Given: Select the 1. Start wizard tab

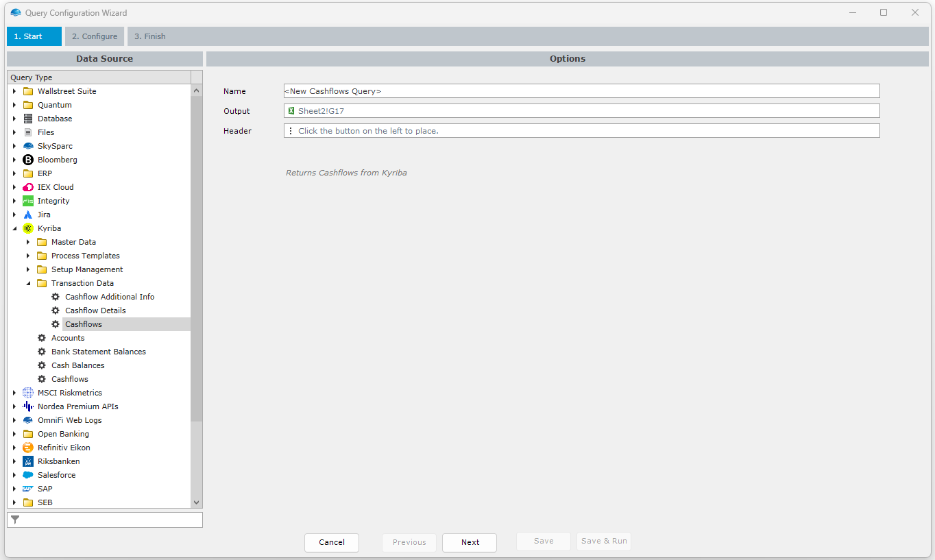Looking at the screenshot, I should coord(34,36).
